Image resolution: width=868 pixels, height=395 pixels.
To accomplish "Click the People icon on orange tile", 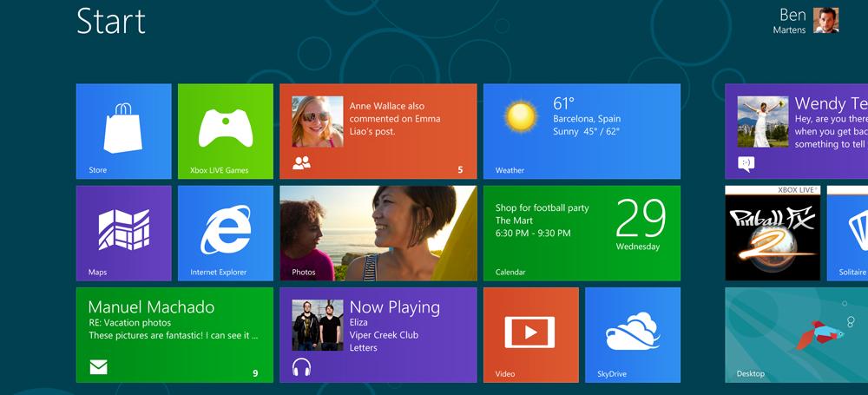I will pos(302,162).
